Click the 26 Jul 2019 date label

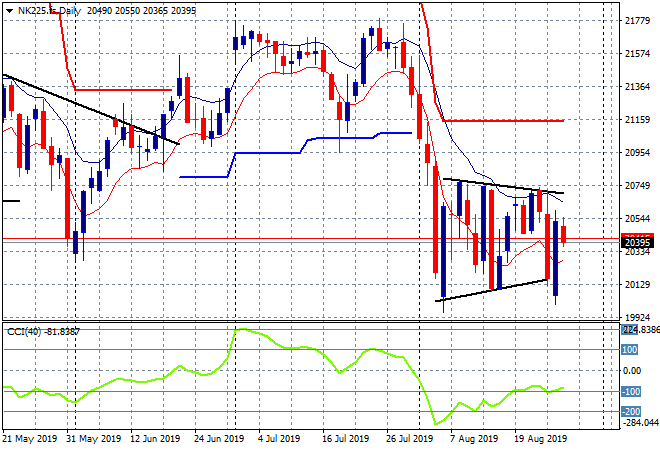[410, 439]
